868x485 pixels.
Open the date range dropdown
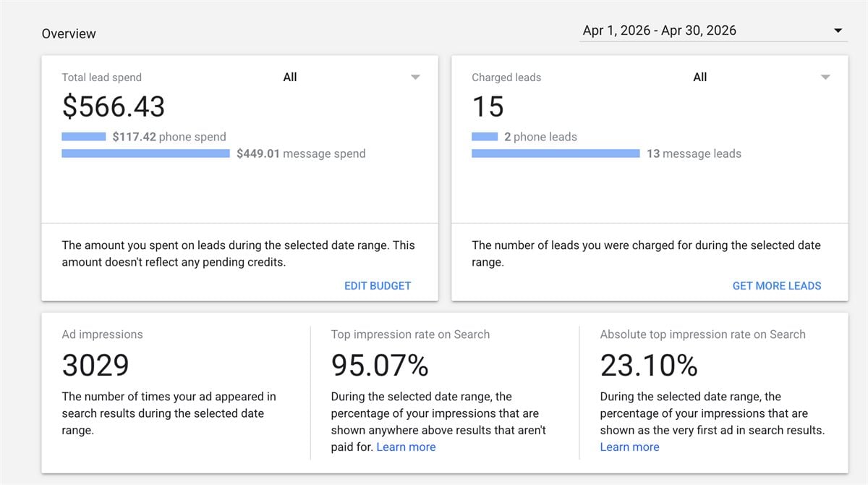713,30
